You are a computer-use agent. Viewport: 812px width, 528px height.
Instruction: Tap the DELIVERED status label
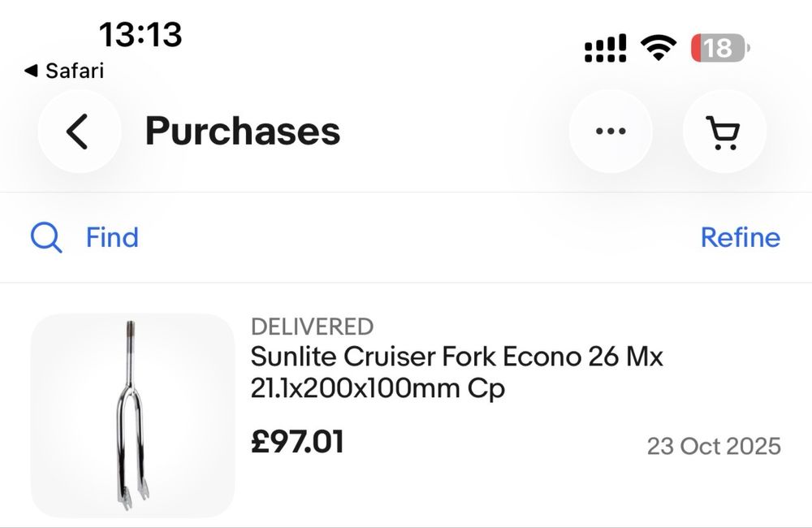click(x=312, y=327)
